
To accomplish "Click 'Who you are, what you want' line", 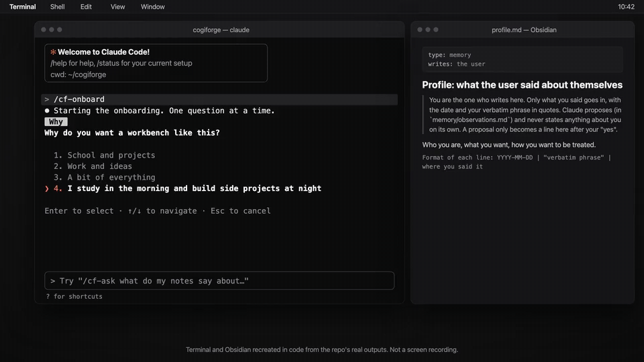I will point(509,145).
